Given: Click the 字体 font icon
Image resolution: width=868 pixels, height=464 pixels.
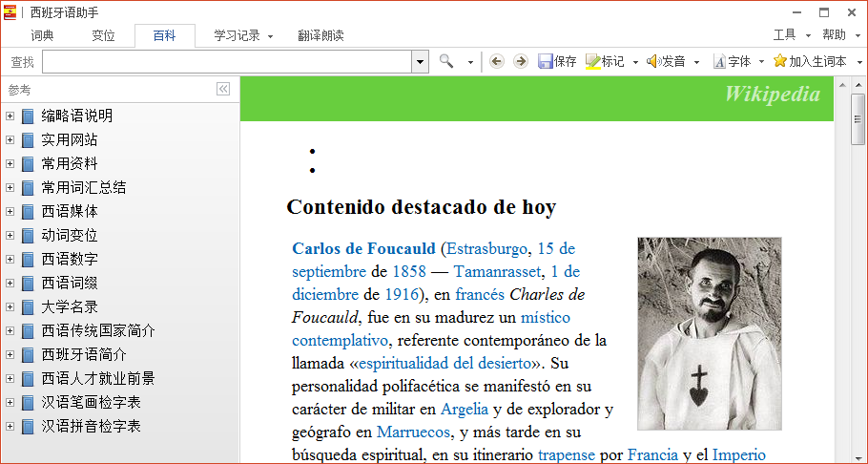Looking at the screenshot, I should (719, 61).
